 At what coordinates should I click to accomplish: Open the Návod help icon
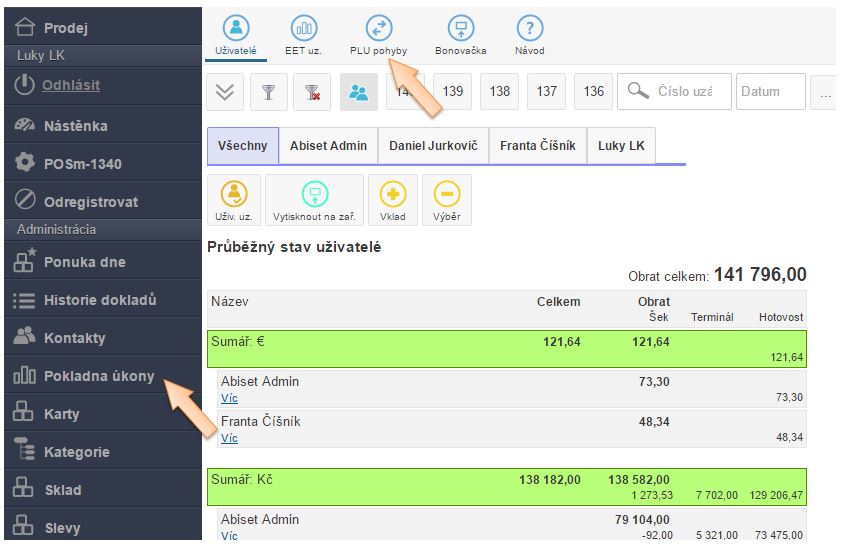coord(529,29)
